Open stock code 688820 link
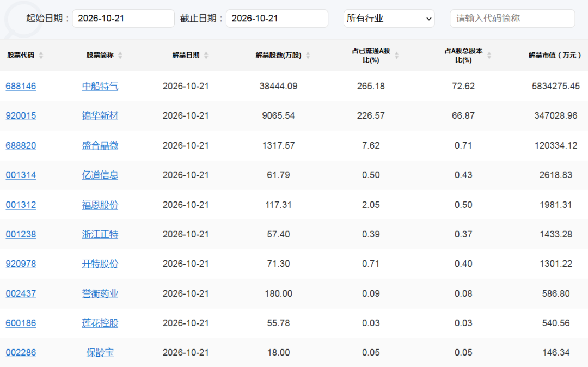Image resolution: width=588 pixels, height=367 pixels. click(21, 145)
